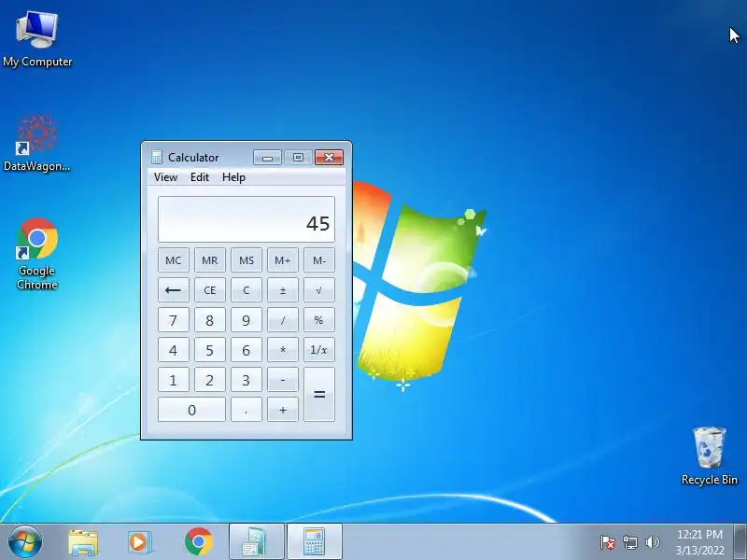Screen dimensions: 747x560
Task: Click the Show desktop strip on the taskbar
Action: pyautogui.click(x=740, y=542)
